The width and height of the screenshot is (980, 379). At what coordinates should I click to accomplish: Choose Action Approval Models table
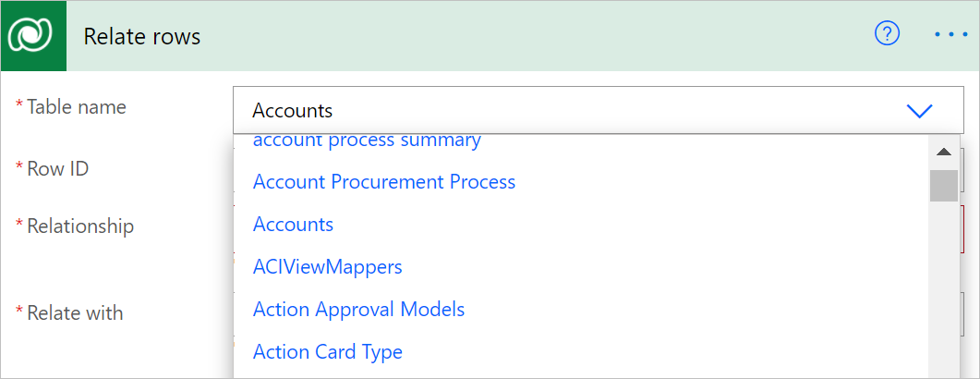358,310
